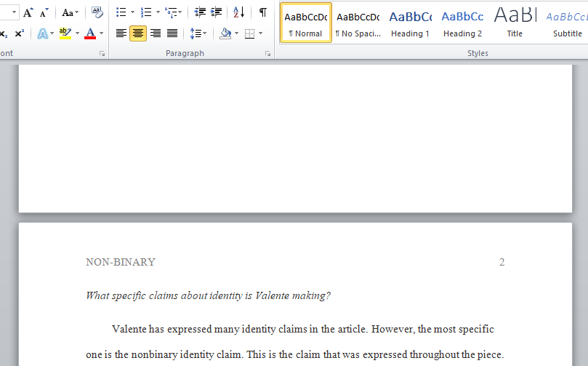This screenshot has height=366, width=588.
Task: Apply superscript formatting
Action: 20,33
